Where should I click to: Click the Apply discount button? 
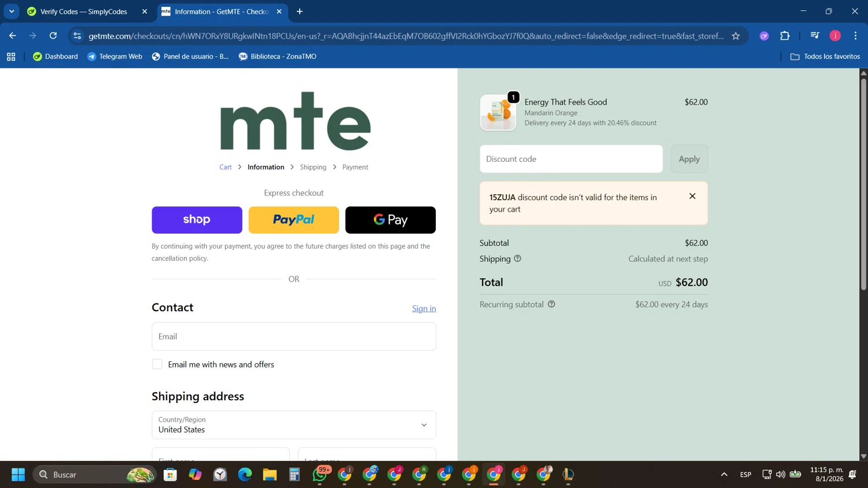pyautogui.click(x=689, y=159)
